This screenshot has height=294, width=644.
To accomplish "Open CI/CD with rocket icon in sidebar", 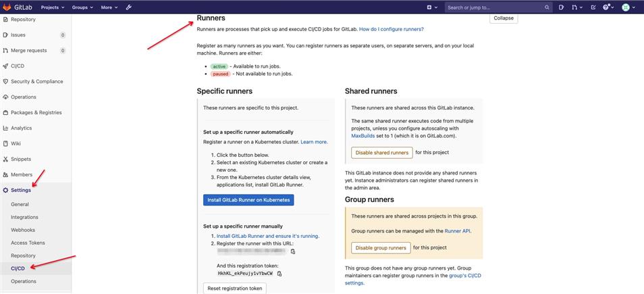I will [x=18, y=66].
